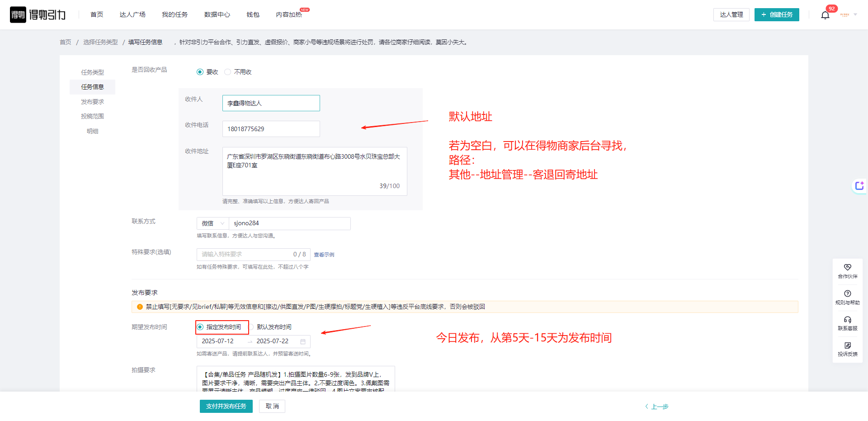Open the 2025-07-12 start date picker

click(218, 341)
